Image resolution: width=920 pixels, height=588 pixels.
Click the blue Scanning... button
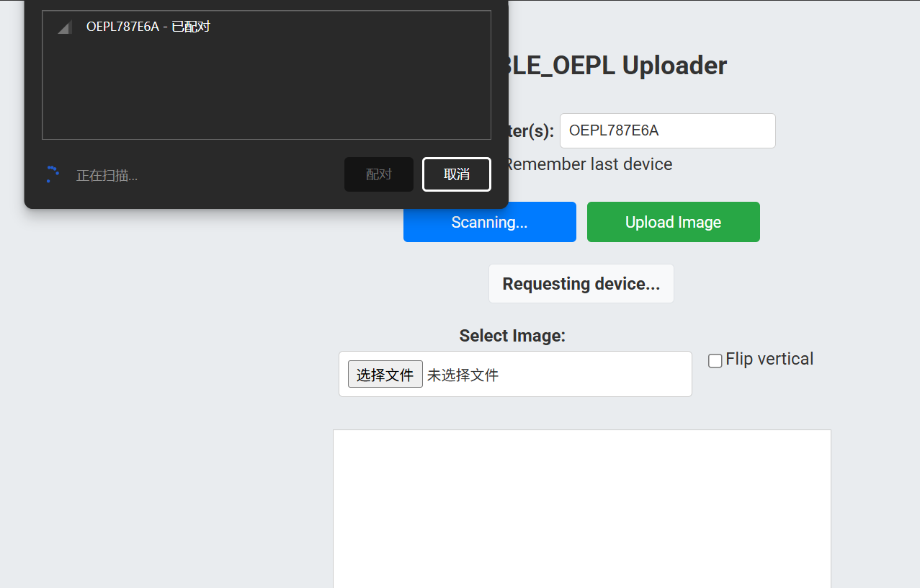[x=489, y=222]
